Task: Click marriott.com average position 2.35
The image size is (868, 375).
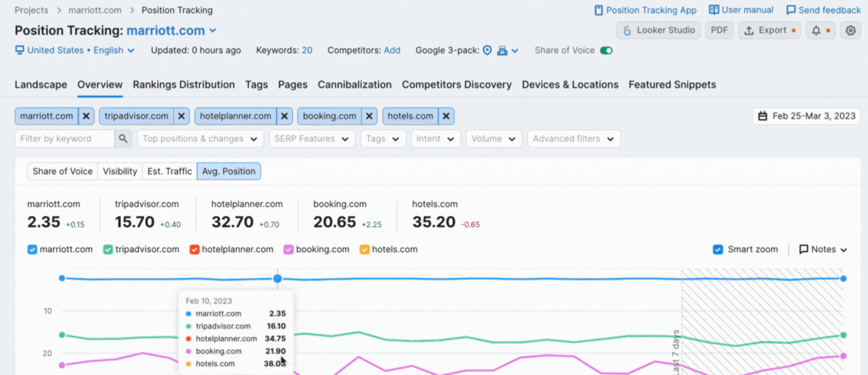Action: click(x=44, y=222)
